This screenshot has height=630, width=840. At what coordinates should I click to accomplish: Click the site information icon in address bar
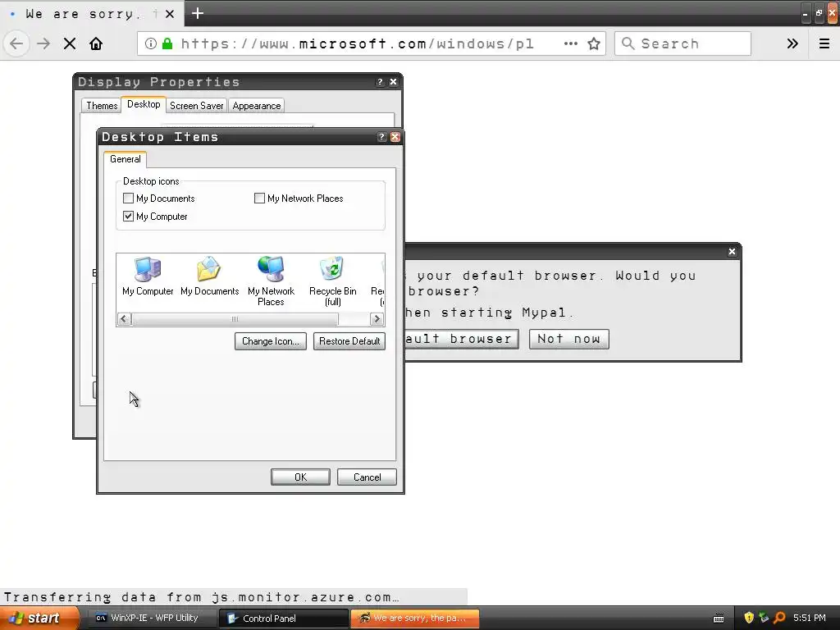(x=151, y=43)
